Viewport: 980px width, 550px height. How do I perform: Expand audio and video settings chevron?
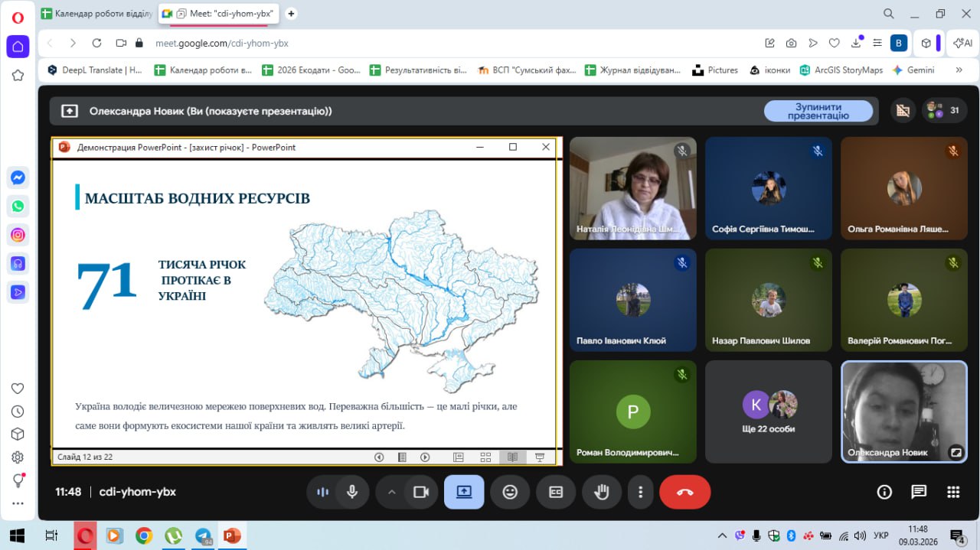392,492
